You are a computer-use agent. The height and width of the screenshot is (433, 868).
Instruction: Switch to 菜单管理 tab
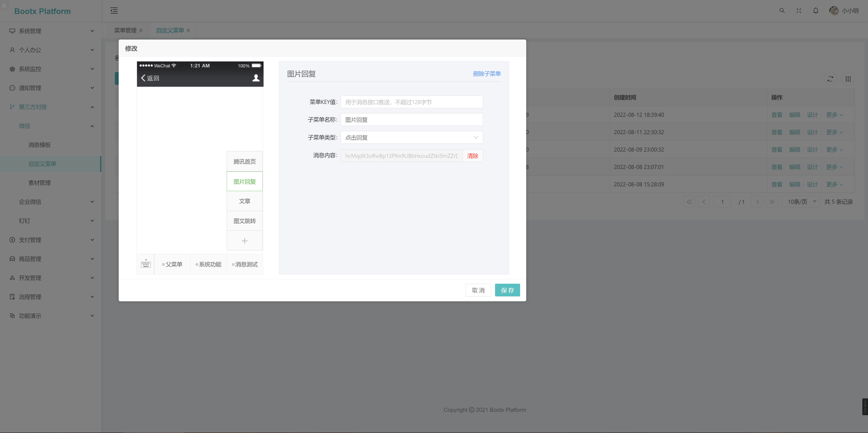(125, 30)
